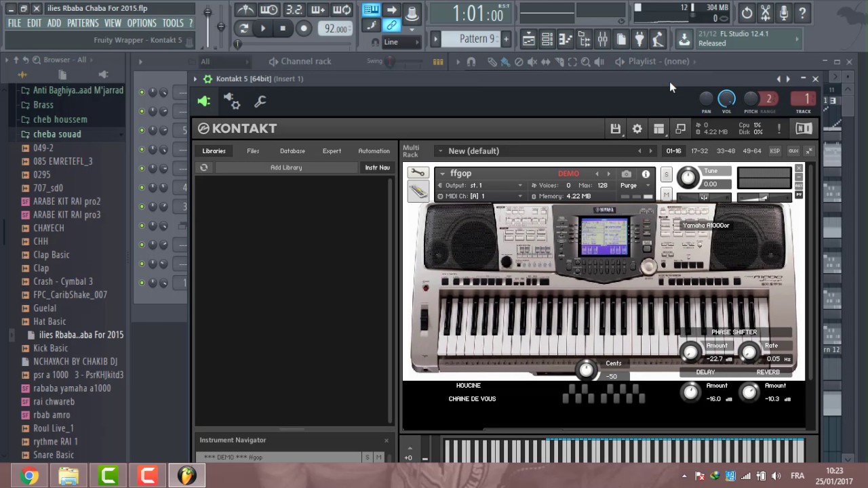Toggle the instrument Solo S button
The image size is (868, 488).
[x=666, y=175]
